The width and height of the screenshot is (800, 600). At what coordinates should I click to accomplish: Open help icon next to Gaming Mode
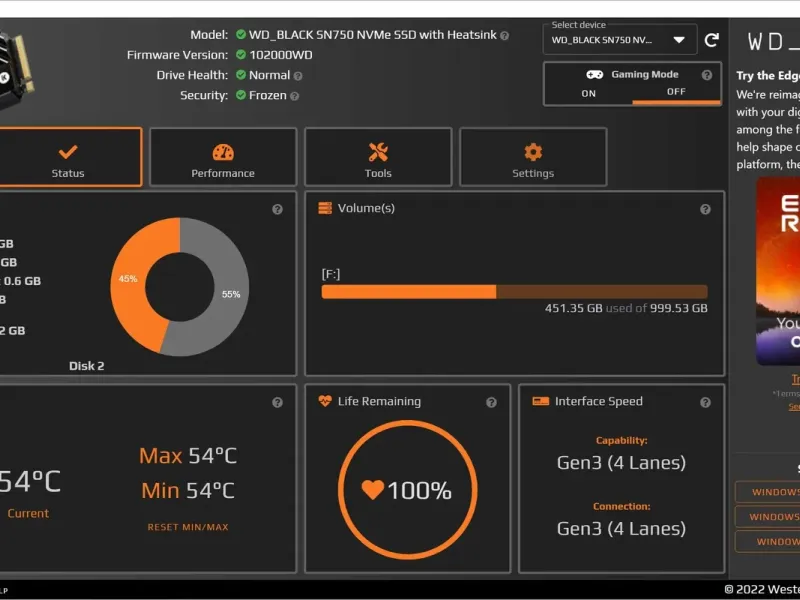coord(707,75)
